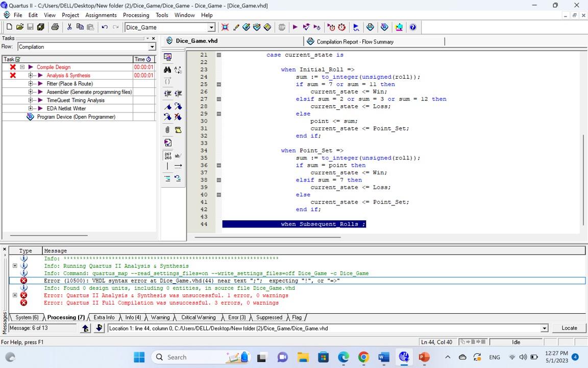Screen dimensions: 588x368
Task: Open the Processing menu
Action: [136, 15]
